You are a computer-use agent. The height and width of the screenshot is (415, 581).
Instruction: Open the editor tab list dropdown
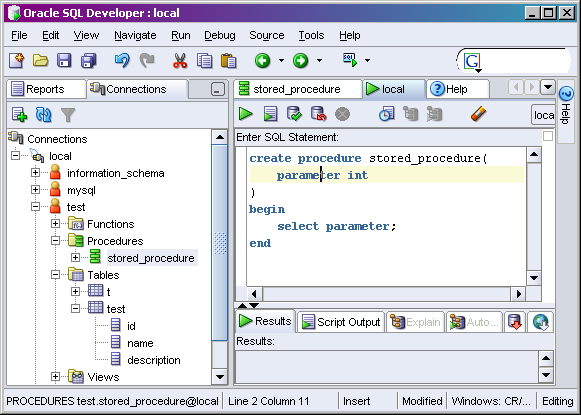click(548, 87)
